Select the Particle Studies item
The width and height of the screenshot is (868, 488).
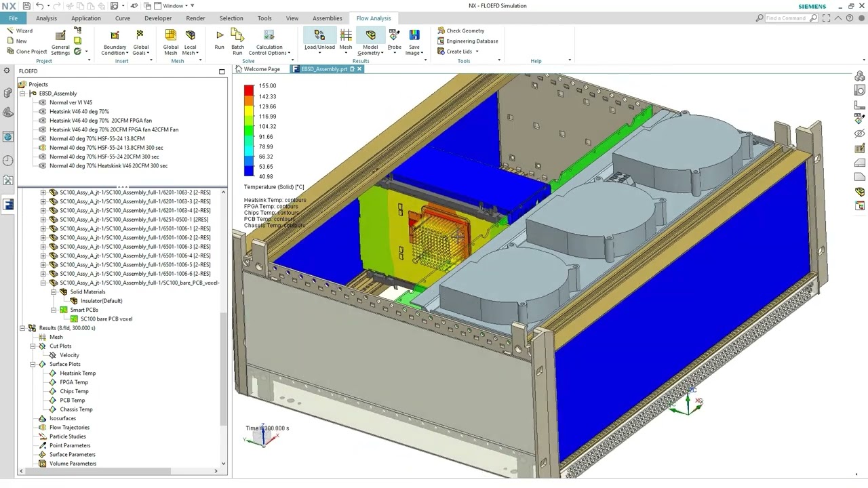click(67, 436)
